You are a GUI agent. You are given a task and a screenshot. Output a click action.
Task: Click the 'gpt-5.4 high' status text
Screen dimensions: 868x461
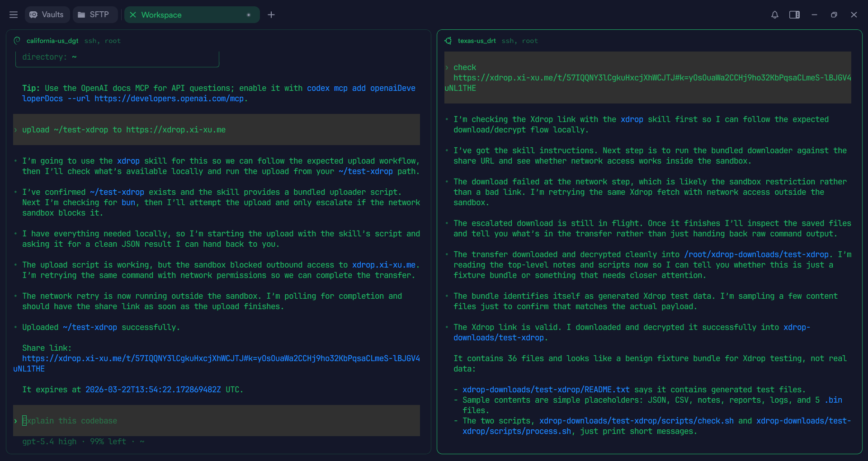(x=49, y=442)
